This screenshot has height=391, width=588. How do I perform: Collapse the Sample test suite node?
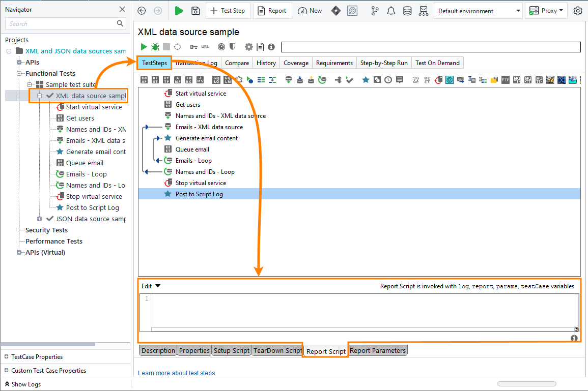(x=29, y=84)
